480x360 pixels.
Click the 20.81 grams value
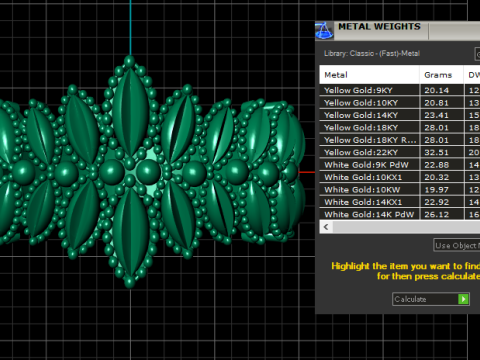pyautogui.click(x=436, y=103)
